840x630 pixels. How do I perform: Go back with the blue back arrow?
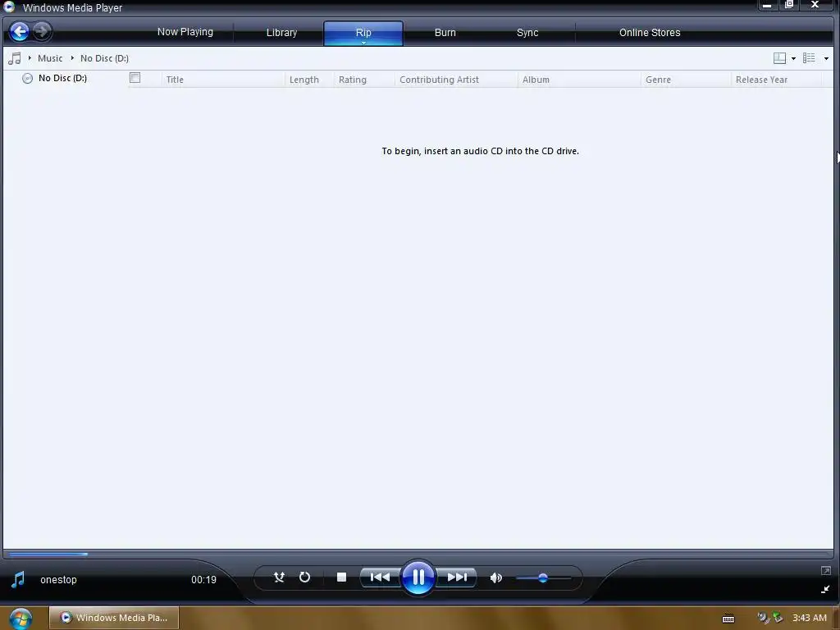coord(20,32)
